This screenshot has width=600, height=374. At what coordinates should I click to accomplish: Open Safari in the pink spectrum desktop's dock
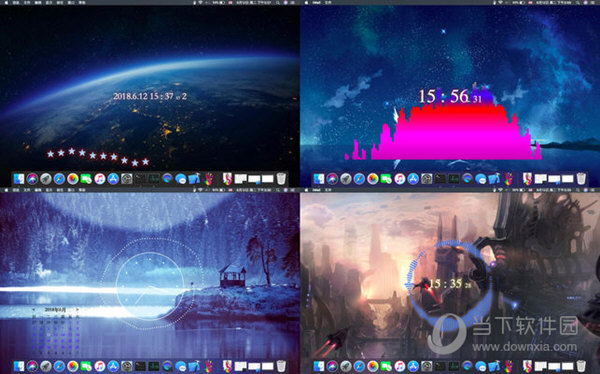pyautogui.click(x=359, y=179)
